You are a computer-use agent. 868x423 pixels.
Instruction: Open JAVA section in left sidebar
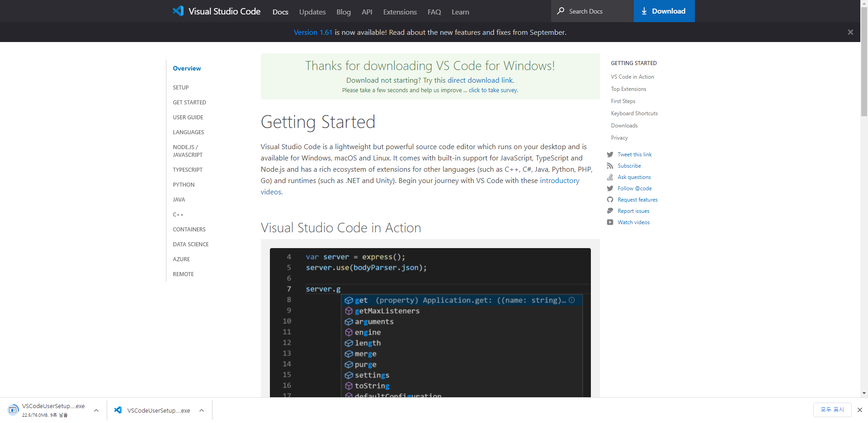[179, 199]
